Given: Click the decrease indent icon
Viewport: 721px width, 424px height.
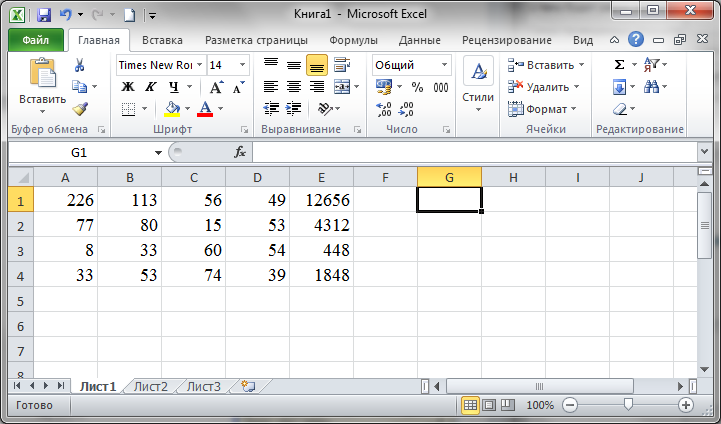Looking at the screenshot, I should point(271,109).
